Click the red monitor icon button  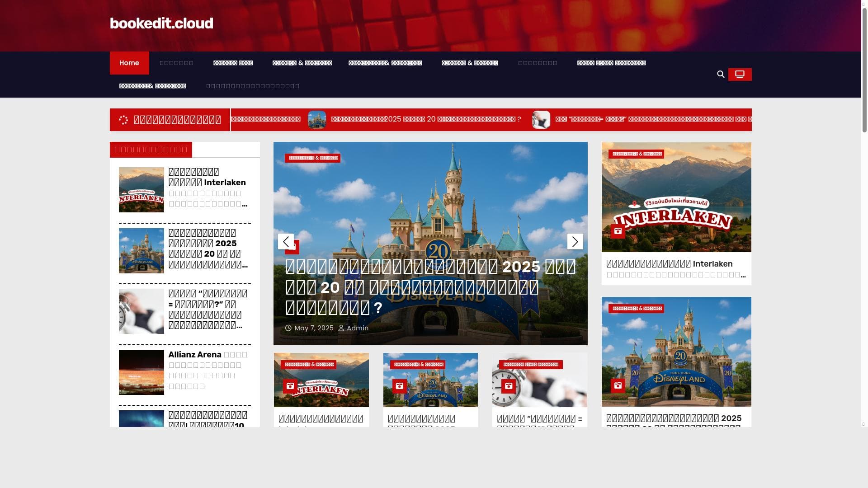(740, 75)
